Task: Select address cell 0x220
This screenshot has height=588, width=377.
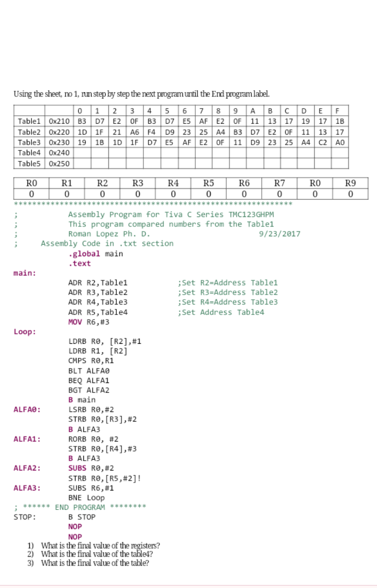Action: [59, 132]
